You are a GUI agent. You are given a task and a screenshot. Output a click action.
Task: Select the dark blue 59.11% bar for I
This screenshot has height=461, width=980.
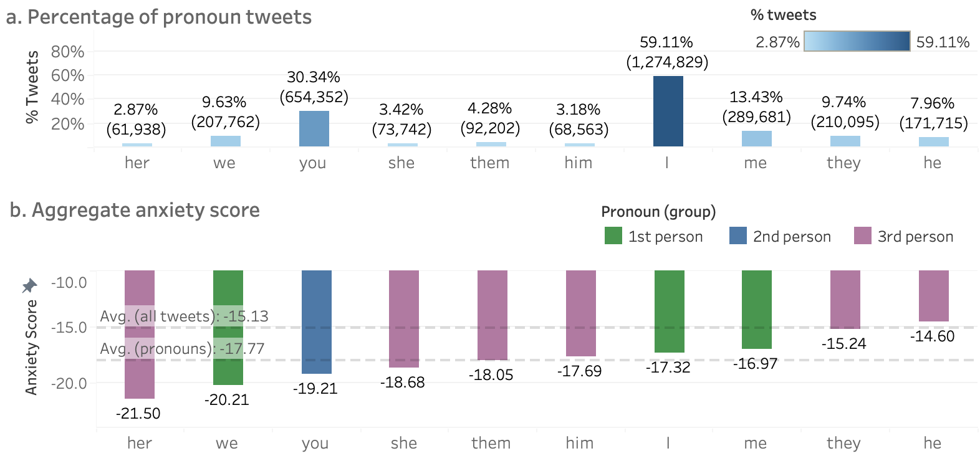668,112
